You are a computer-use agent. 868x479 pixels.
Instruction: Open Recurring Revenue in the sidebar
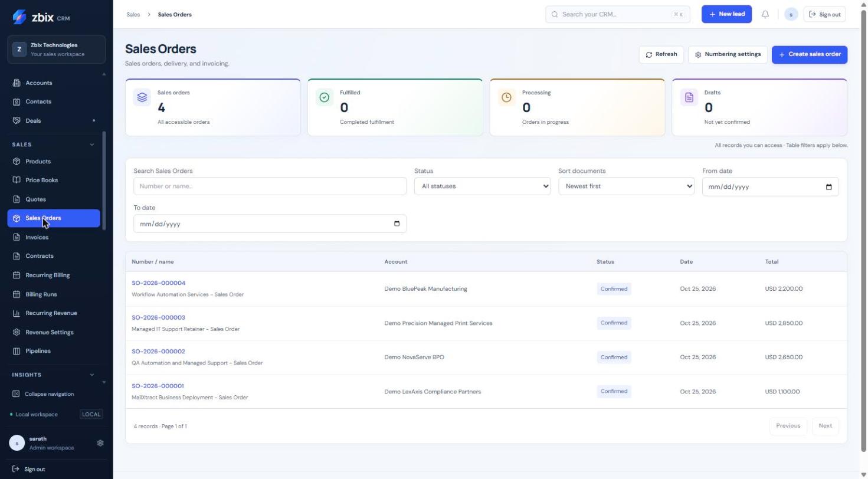(54, 313)
